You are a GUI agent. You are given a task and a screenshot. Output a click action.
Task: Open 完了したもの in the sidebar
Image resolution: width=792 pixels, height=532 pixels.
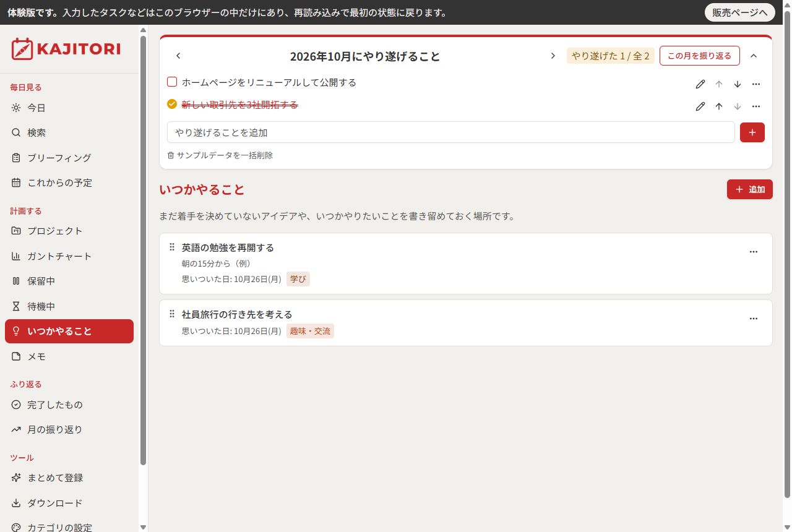point(69,405)
